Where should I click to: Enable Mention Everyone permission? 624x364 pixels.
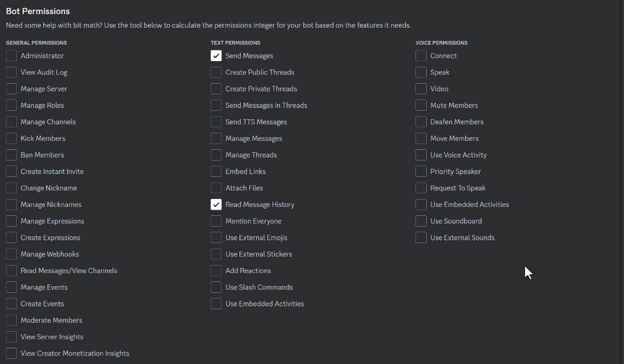coord(216,221)
